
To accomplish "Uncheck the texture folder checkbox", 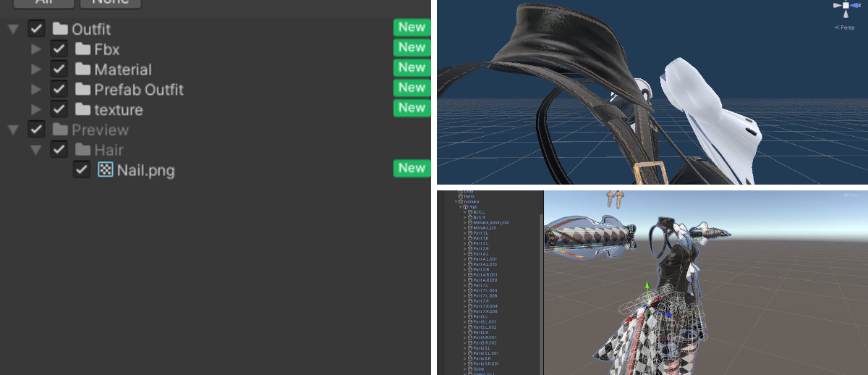I will (59, 110).
